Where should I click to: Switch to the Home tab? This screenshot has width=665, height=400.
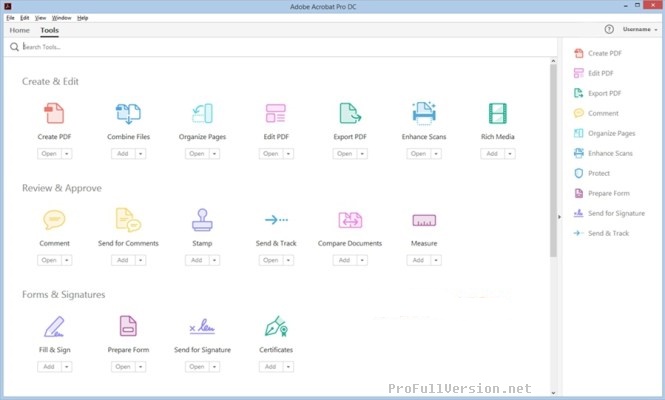coord(20,30)
